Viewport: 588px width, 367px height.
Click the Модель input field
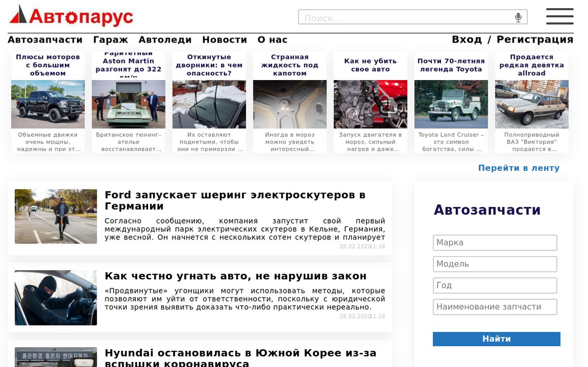(495, 264)
